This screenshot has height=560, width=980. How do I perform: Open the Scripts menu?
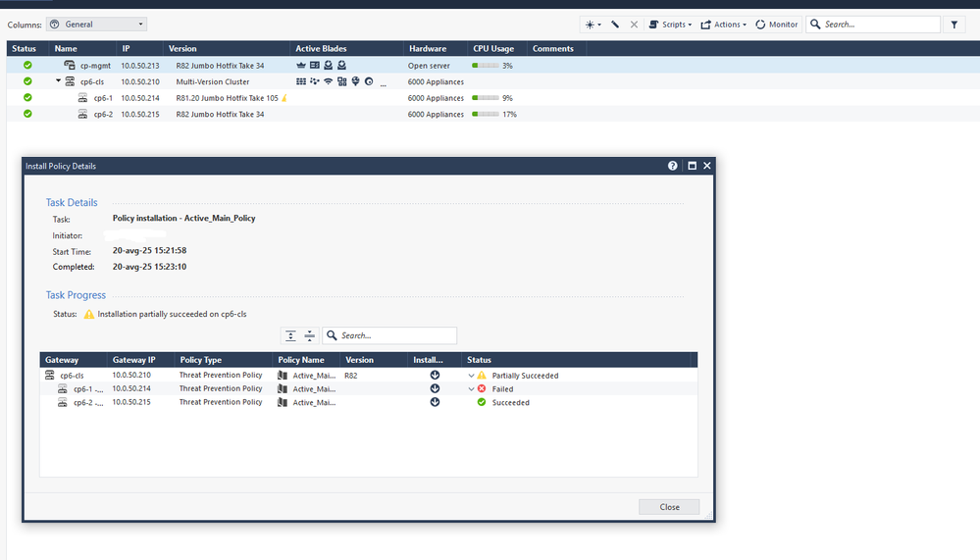[x=671, y=25]
